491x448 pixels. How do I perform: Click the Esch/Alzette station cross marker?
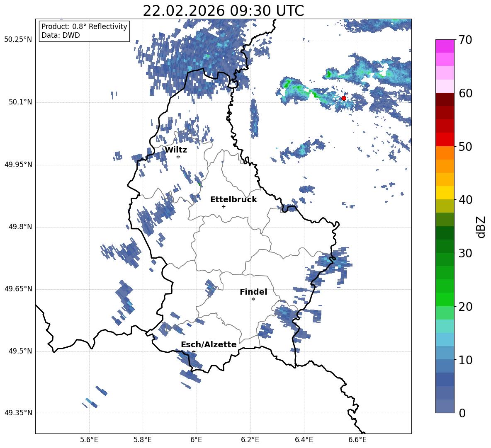(x=194, y=351)
